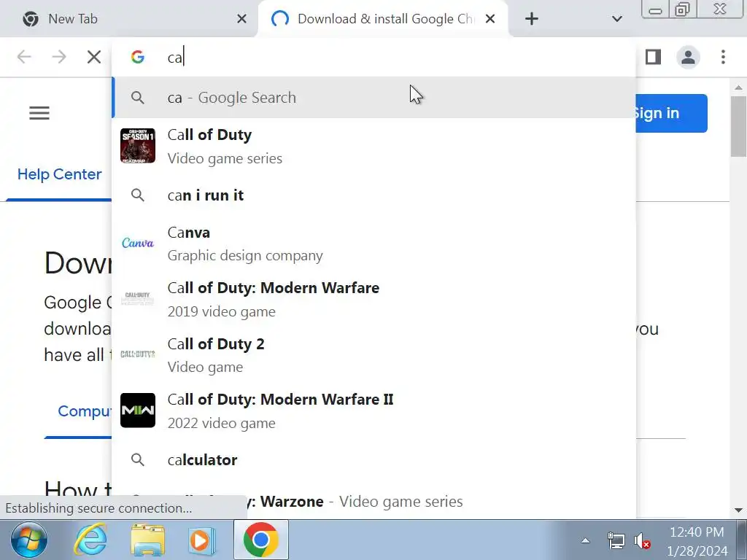Open Chrome's three-dot menu

coord(723,57)
